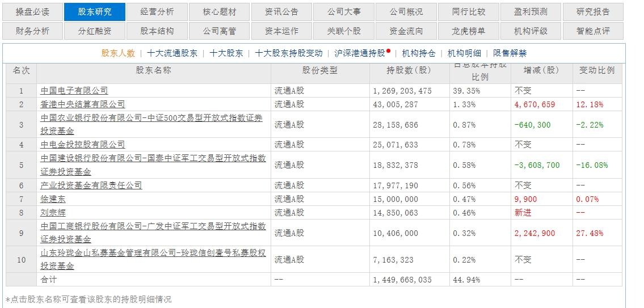Click holding value 7,163,323
The height and width of the screenshot is (308, 644).
pyautogui.click(x=393, y=260)
